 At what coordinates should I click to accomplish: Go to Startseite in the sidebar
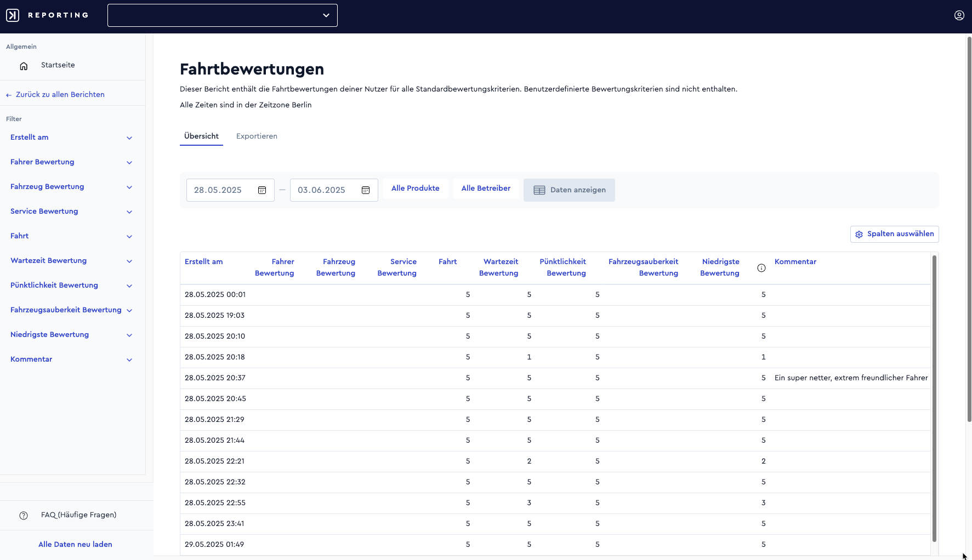click(x=58, y=65)
